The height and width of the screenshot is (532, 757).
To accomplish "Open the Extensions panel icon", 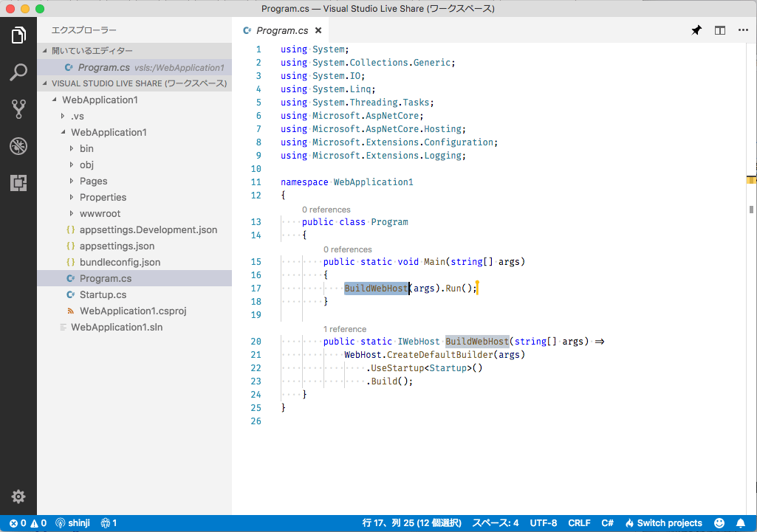I will coord(18,182).
